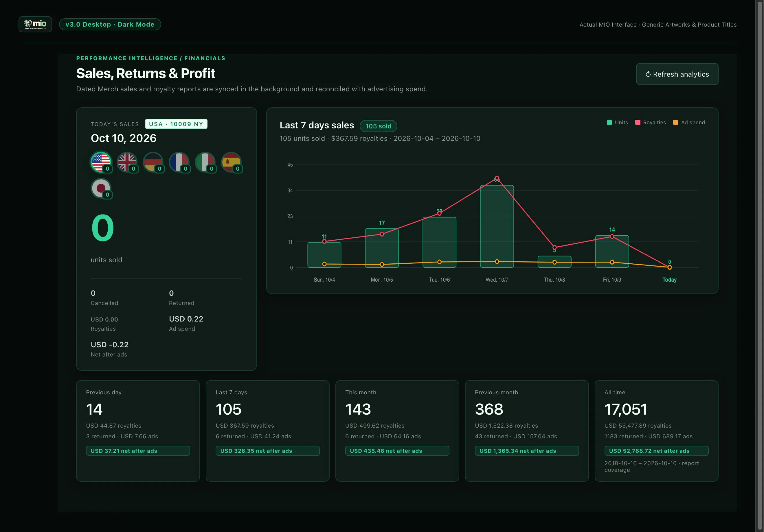Image resolution: width=764 pixels, height=532 pixels.
Task: Click the USD 0.22 ad spend value
Action: pos(186,319)
